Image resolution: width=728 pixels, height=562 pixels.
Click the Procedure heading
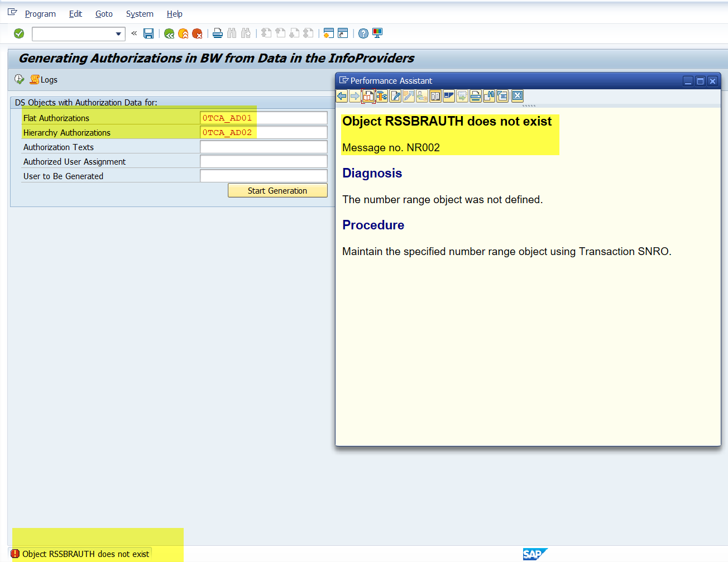pyautogui.click(x=373, y=225)
